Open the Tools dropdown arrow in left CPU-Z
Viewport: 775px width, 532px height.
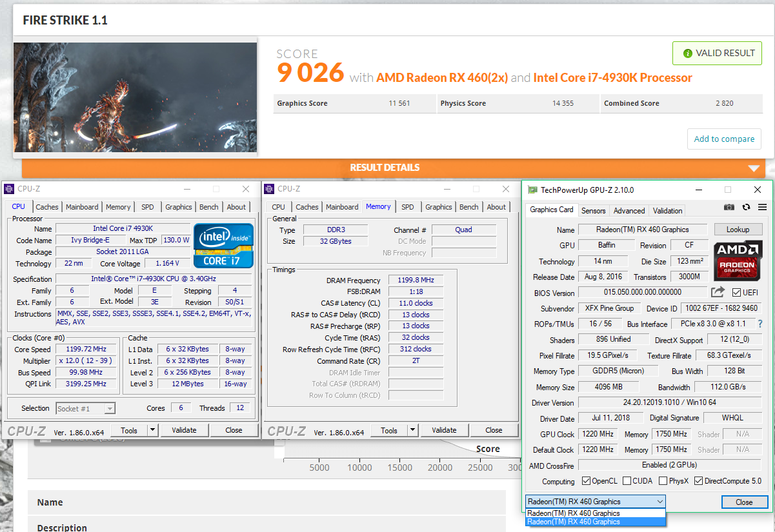152,430
